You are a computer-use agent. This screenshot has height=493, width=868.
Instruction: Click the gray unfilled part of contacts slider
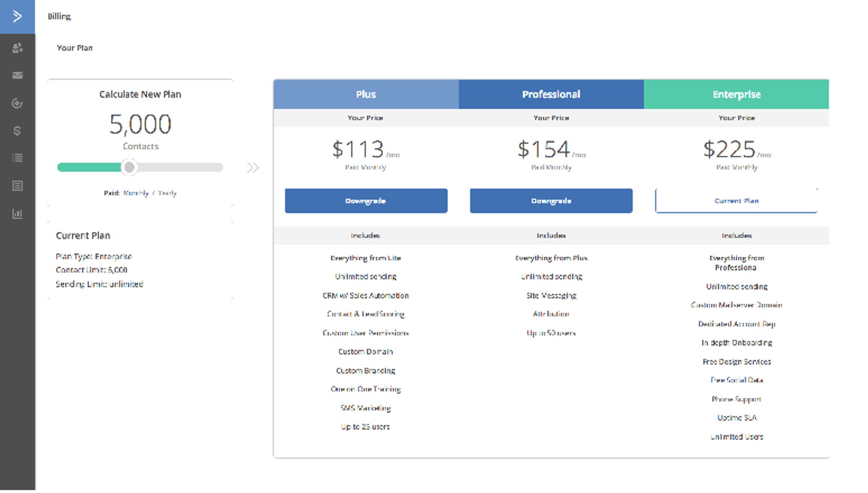point(181,168)
